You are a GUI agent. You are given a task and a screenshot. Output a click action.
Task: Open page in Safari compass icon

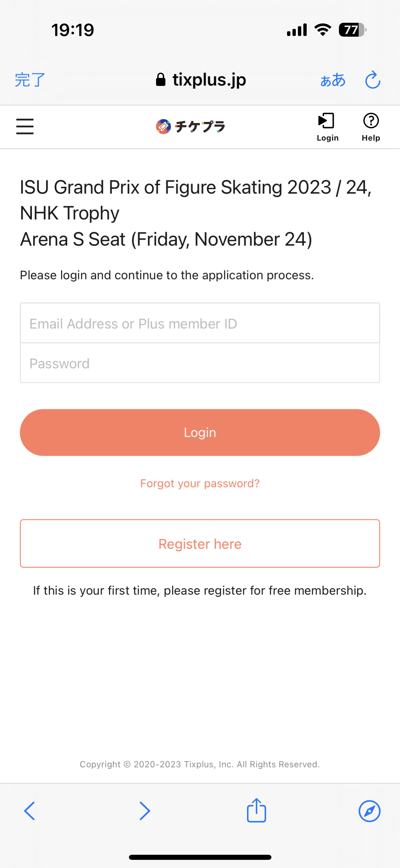tap(369, 811)
